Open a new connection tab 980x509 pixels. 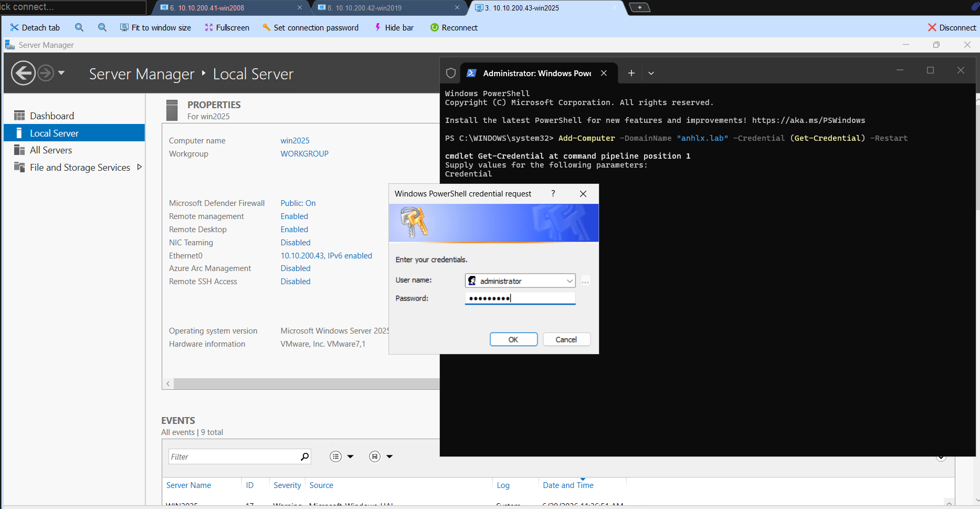click(x=639, y=7)
